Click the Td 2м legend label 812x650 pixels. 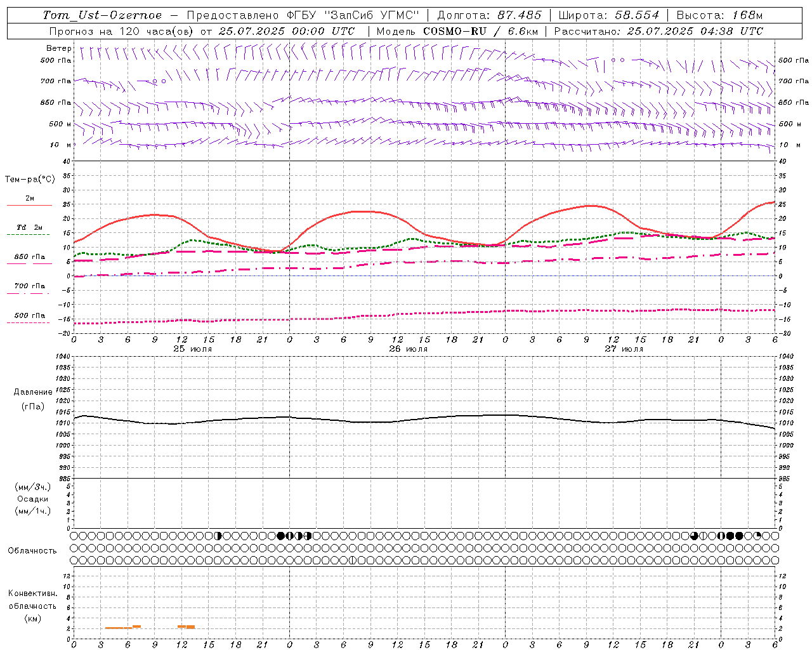point(30,227)
